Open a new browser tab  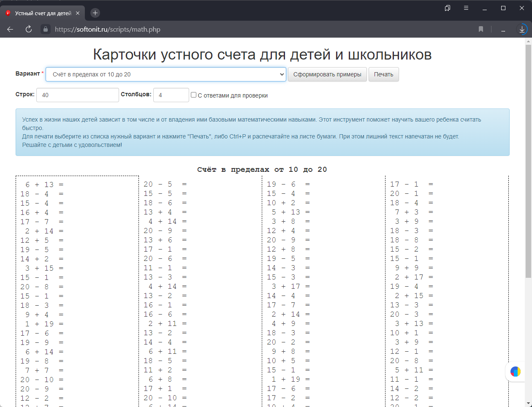95,13
